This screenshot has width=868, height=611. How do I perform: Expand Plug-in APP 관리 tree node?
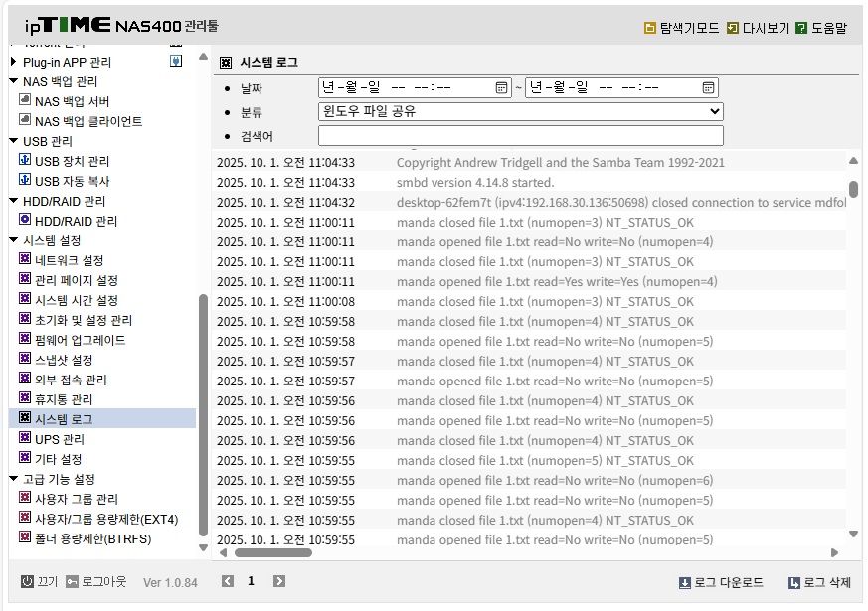[x=13, y=62]
